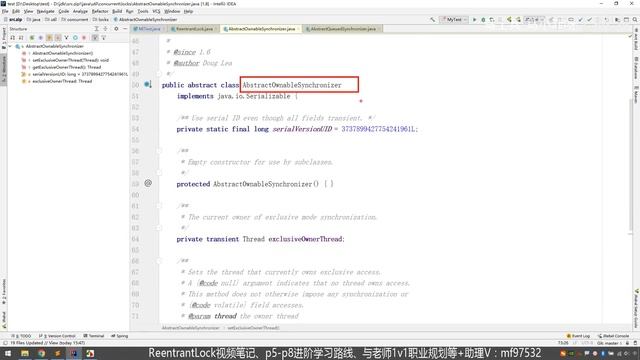Start debugging with the bug icon

point(483,20)
